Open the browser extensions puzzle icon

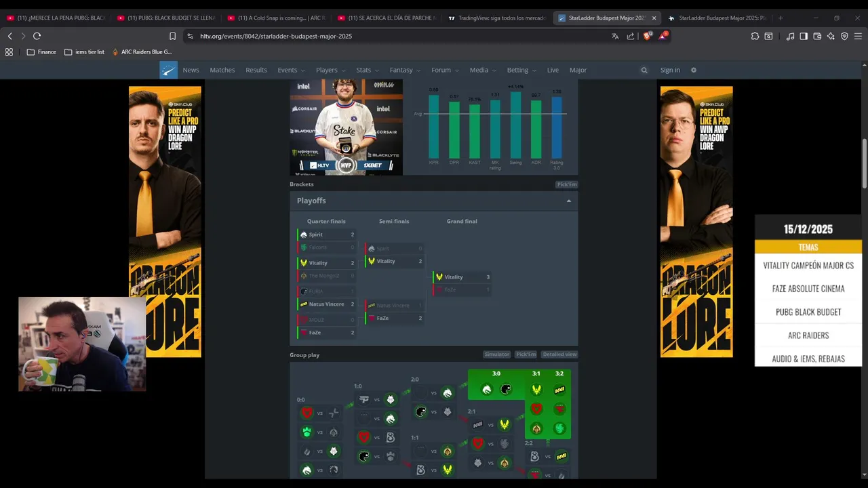point(755,36)
